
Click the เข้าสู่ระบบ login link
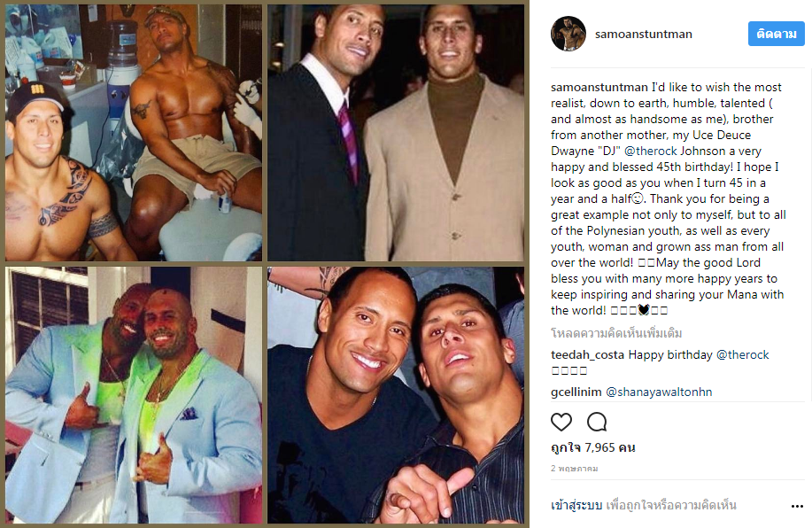[576, 505]
